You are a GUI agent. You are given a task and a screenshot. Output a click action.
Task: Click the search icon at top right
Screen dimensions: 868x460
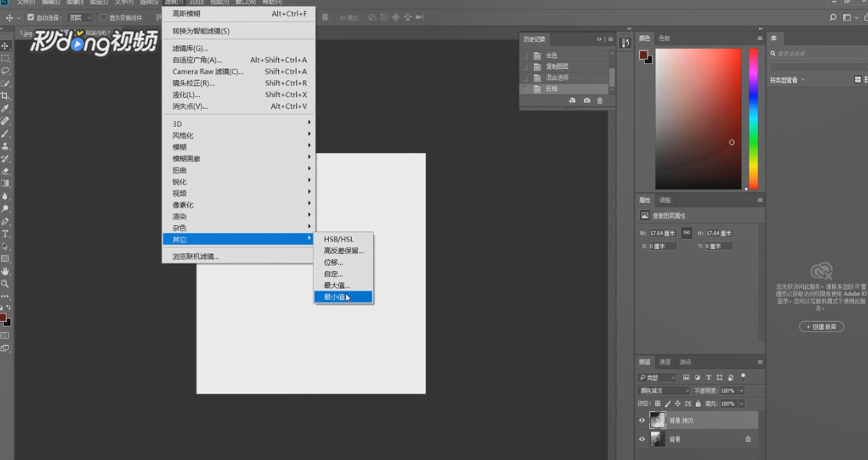(x=833, y=18)
